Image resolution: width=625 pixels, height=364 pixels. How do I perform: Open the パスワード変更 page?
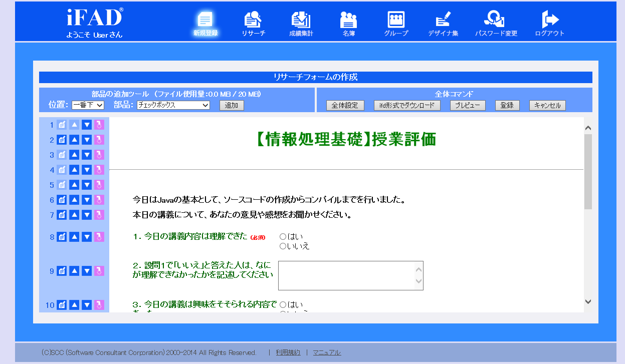pyautogui.click(x=496, y=24)
